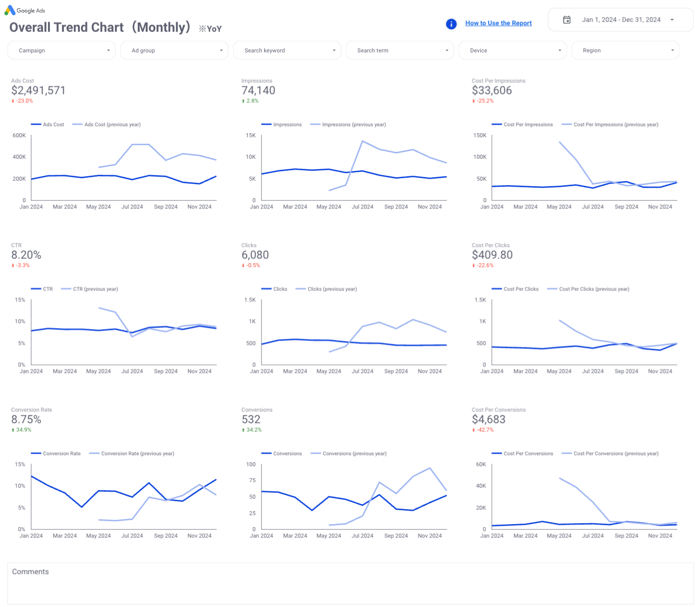This screenshot has width=700, height=607.
Task: Click the Cost Per Conversions scorecard value
Action: coord(489,419)
